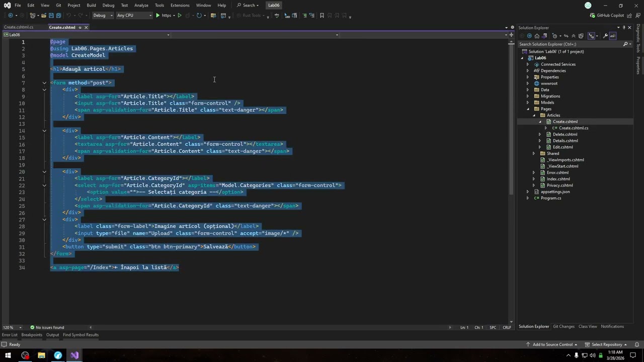Open notifications bell in status bar

[637, 344]
